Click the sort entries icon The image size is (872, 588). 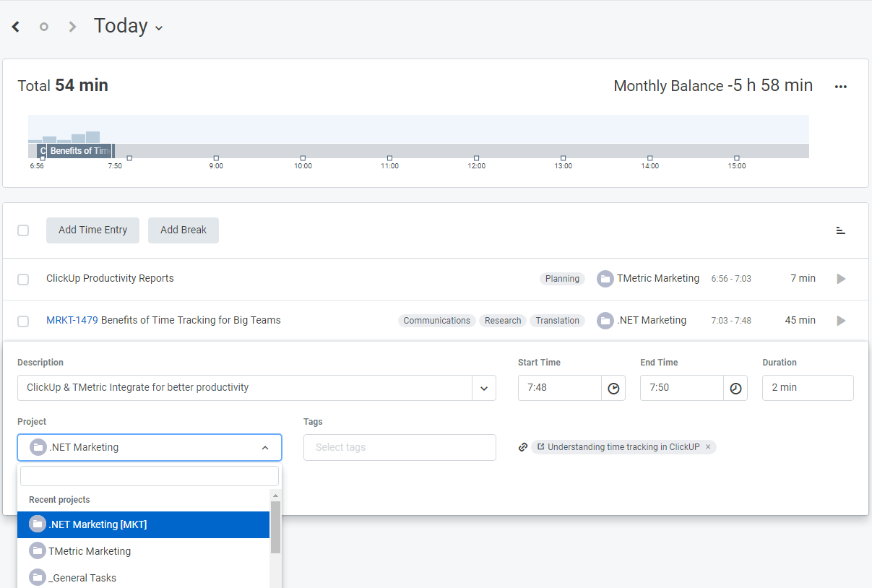[x=840, y=230]
